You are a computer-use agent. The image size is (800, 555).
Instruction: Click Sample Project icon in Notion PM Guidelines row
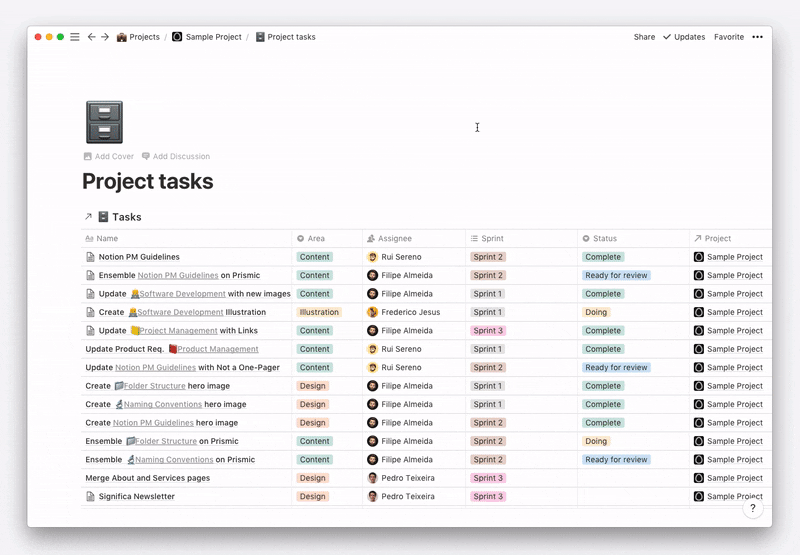(x=699, y=257)
